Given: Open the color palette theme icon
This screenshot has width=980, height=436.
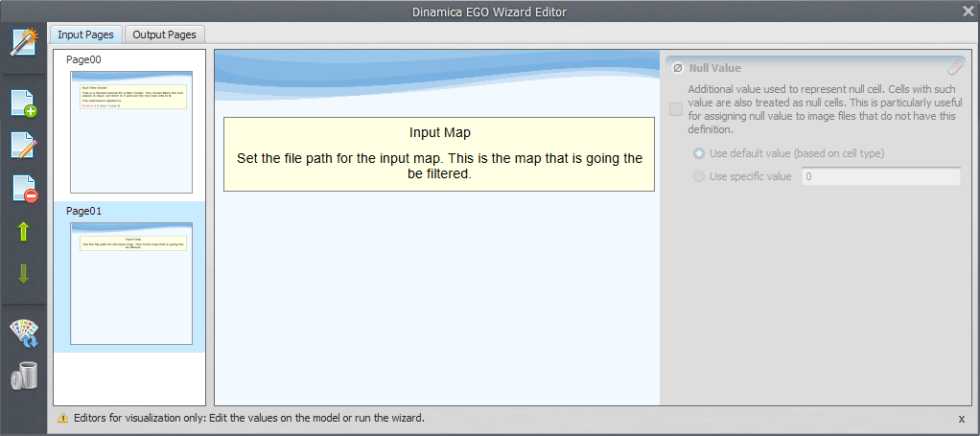Looking at the screenshot, I should click(23, 333).
